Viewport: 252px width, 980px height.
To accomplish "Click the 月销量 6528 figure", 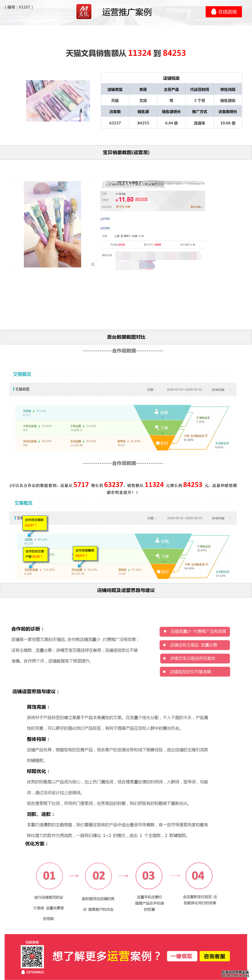I will pos(117,245).
